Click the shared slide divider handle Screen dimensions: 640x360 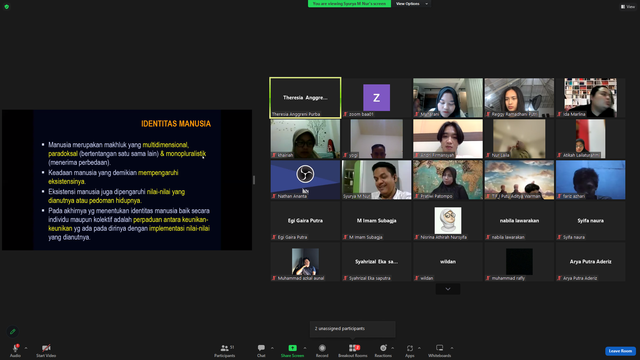[x=254, y=180]
